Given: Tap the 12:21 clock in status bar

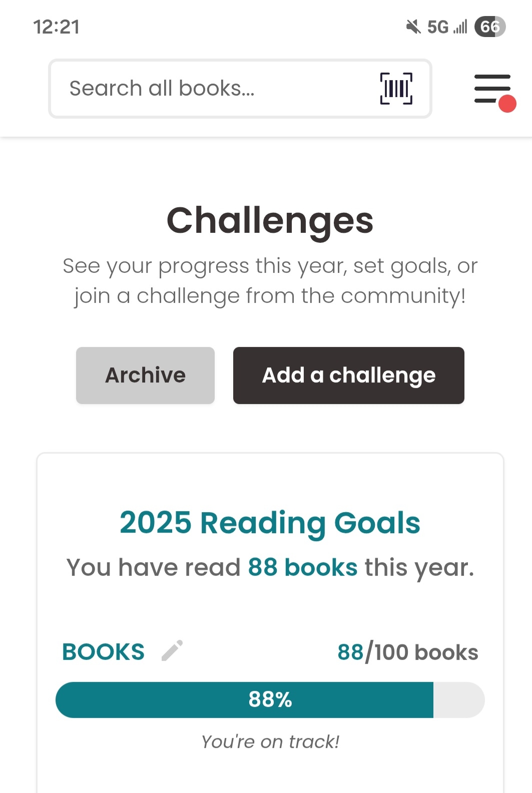Looking at the screenshot, I should pos(56,27).
